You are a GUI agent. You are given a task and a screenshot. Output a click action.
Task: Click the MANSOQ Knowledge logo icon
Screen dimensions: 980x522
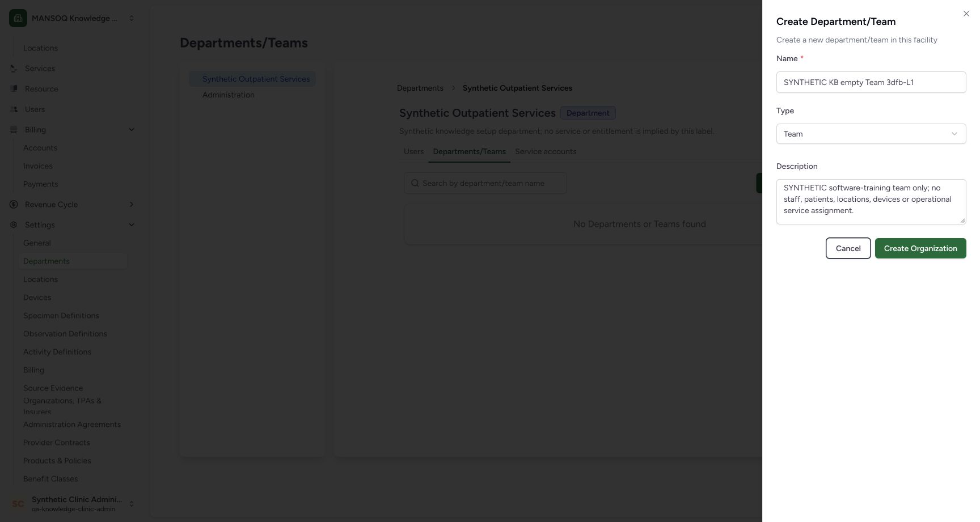(18, 18)
